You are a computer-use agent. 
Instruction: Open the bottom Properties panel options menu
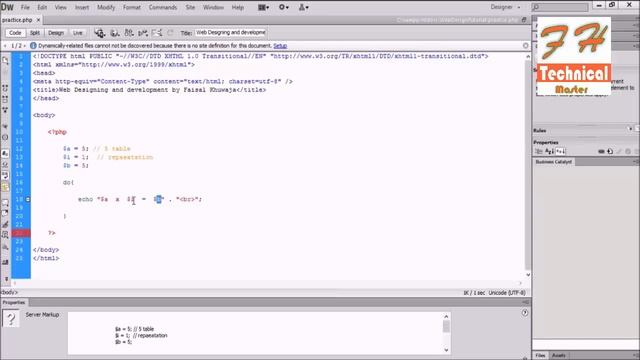pos(525,302)
